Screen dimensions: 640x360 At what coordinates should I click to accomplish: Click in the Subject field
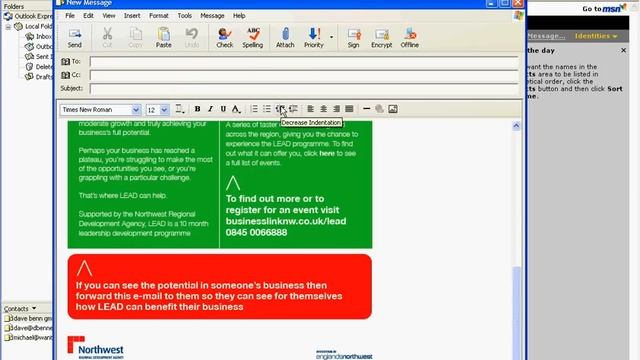(x=304, y=89)
